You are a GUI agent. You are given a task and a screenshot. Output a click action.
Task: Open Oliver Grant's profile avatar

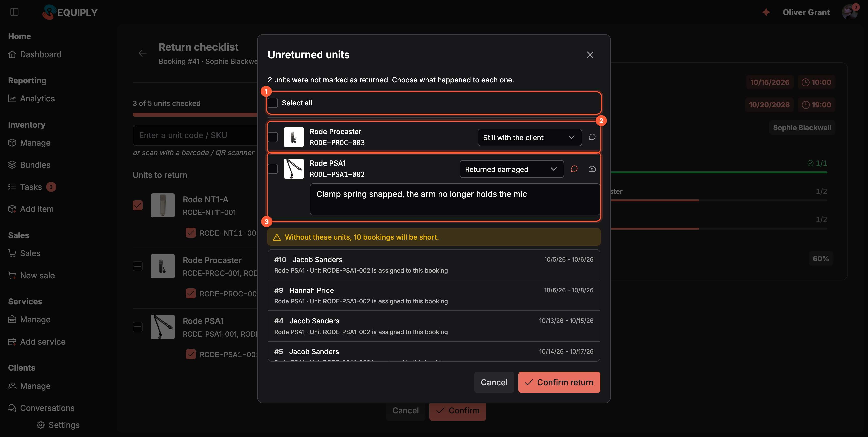849,12
